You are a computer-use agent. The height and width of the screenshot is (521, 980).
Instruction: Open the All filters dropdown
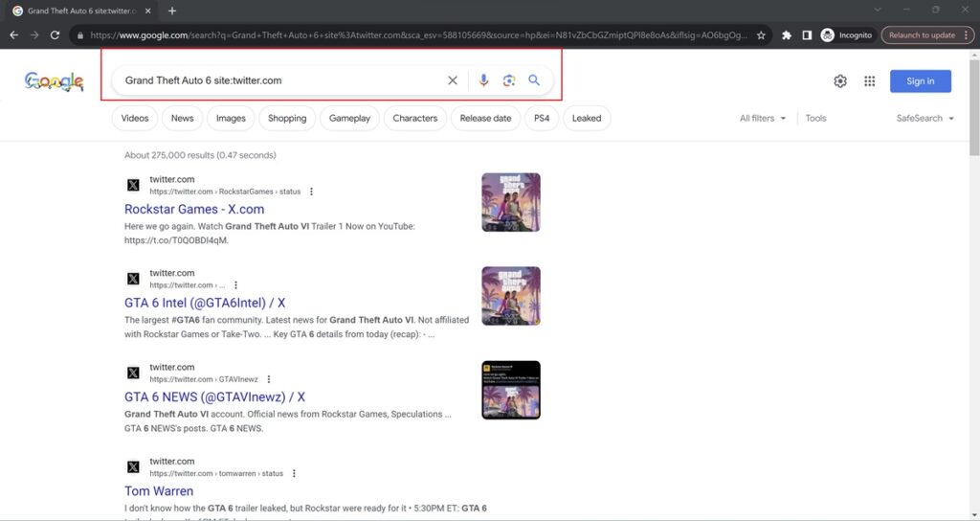(763, 118)
